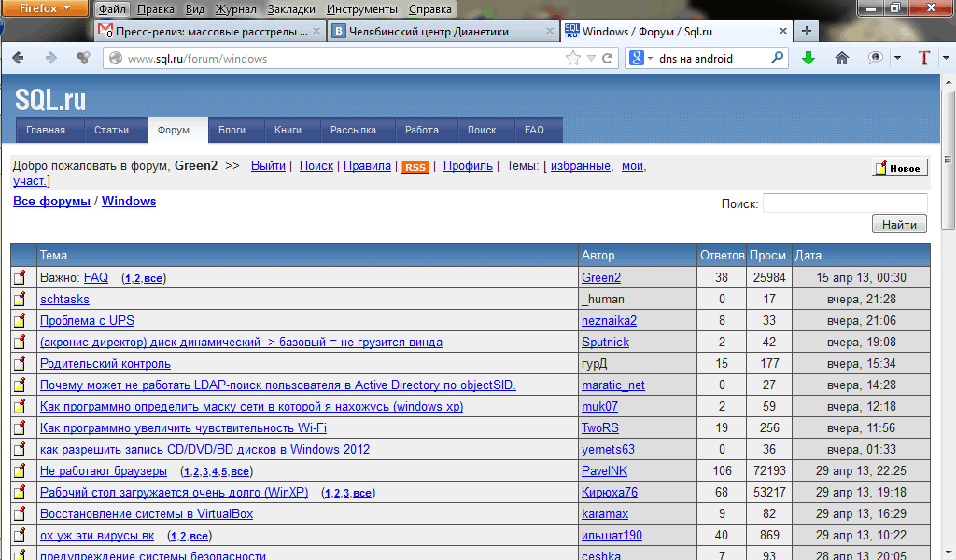Open the Блоги section in site navigation
Screen dimensions: 956x560
(x=232, y=130)
